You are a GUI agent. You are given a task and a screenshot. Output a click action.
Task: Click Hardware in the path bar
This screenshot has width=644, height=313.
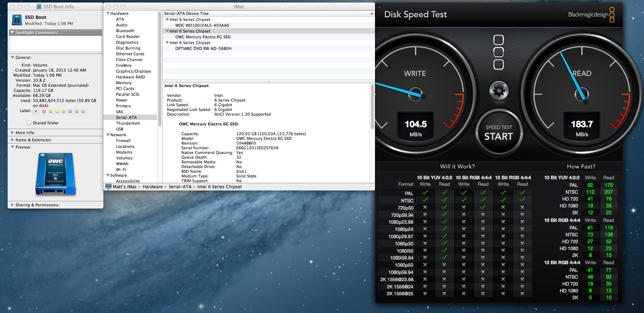153,187
